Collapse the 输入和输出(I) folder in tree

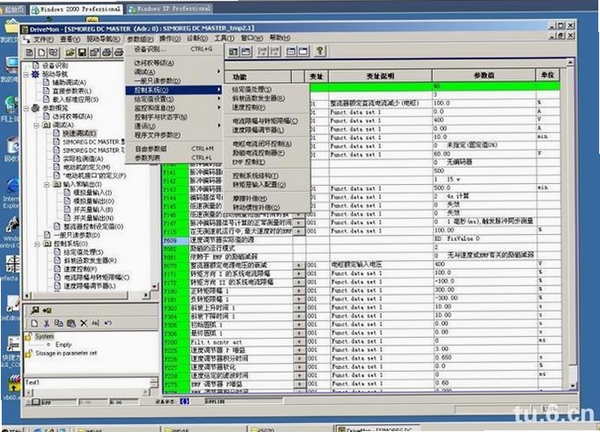(x=47, y=184)
